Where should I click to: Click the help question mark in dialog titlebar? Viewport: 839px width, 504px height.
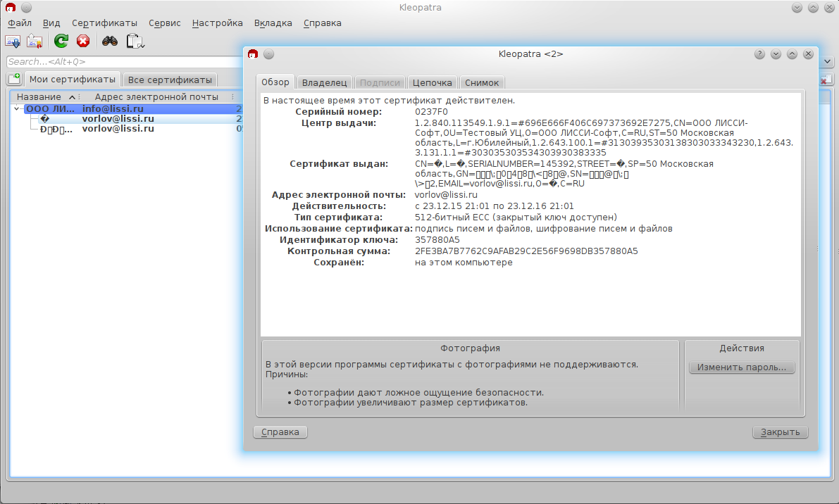click(x=759, y=53)
